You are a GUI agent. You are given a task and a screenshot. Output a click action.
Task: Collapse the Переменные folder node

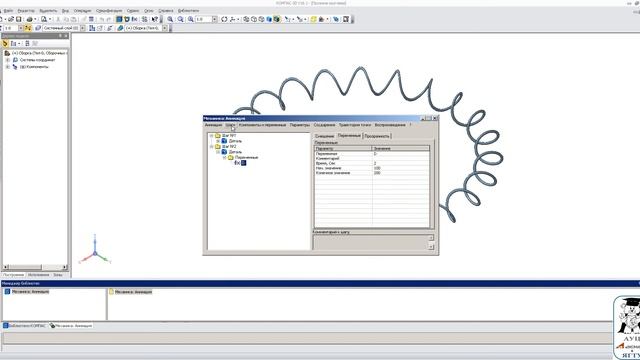224,157
